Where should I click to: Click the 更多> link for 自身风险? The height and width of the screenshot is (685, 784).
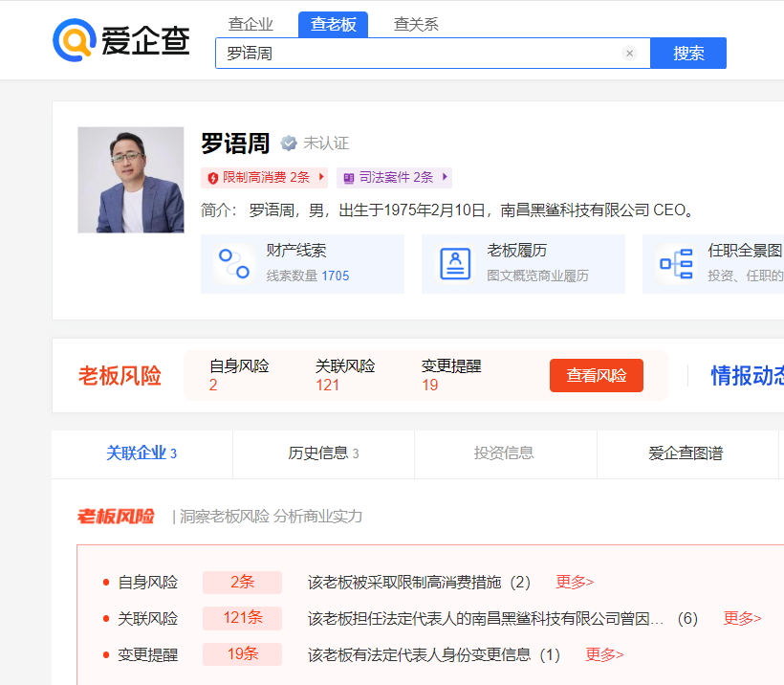pyautogui.click(x=575, y=582)
